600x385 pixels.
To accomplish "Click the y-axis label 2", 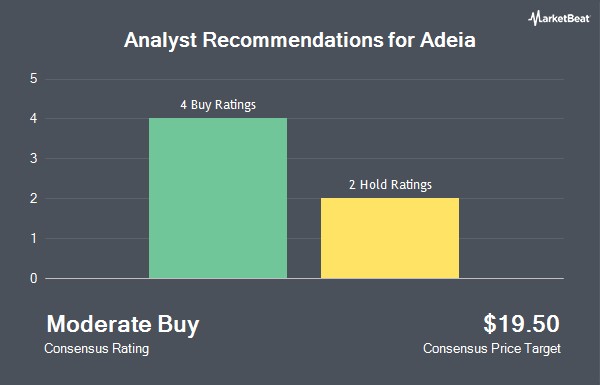I will pyautogui.click(x=34, y=199).
